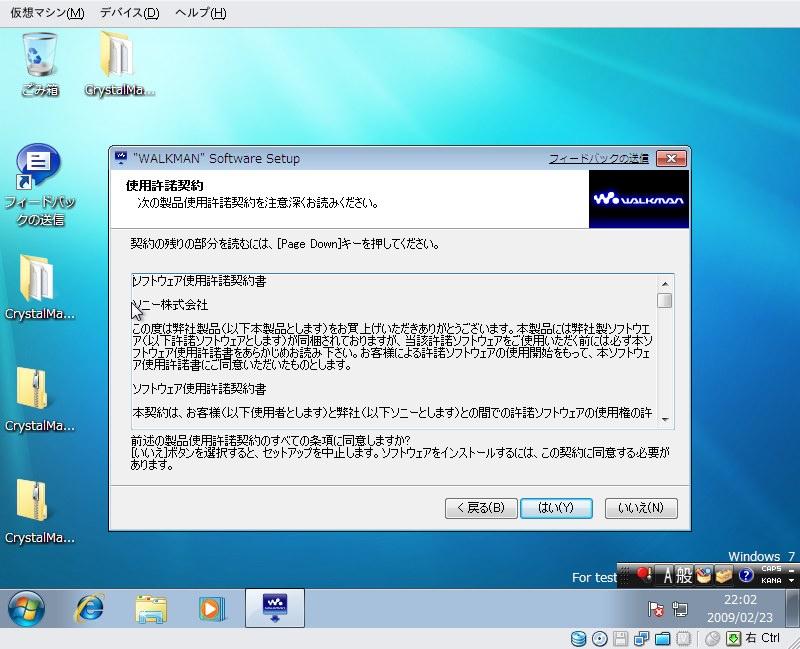Image resolution: width=800 pixels, height=649 pixels.
Task: Switch the IME input mode 'A' button
Action: click(667, 576)
